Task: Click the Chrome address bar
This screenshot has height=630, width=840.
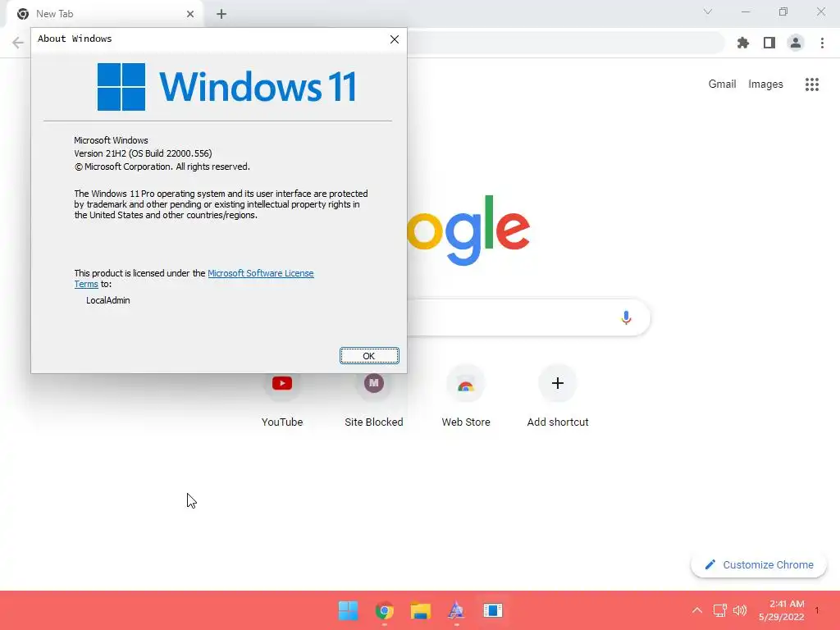Action: pyautogui.click(x=565, y=43)
